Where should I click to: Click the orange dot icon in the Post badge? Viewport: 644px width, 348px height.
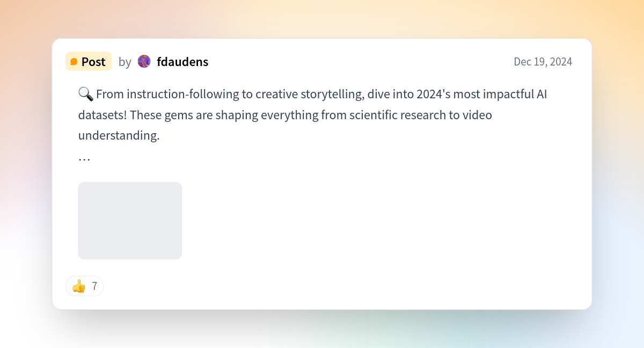pyautogui.click(x=74, y=62)
